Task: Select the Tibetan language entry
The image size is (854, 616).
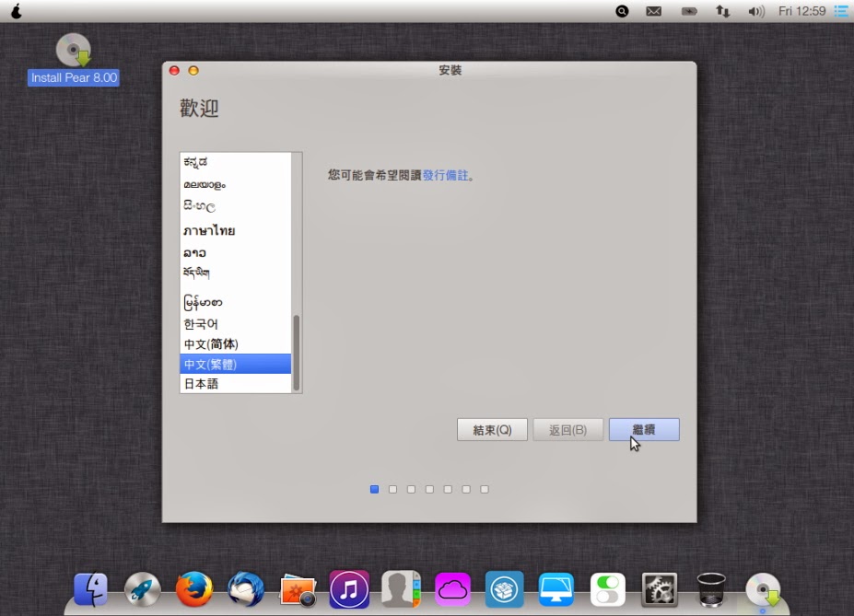Action: click(235, 272)
